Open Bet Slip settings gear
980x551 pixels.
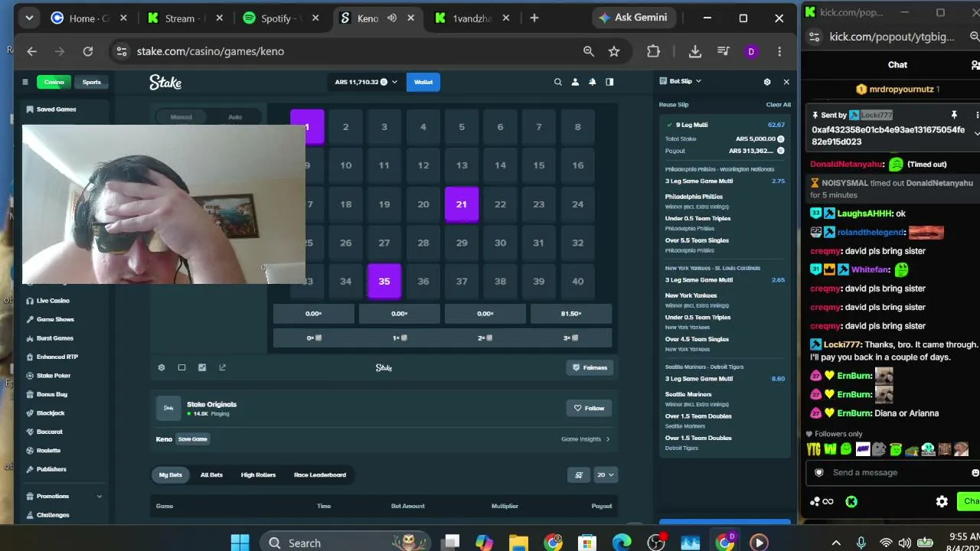[767, 82]
